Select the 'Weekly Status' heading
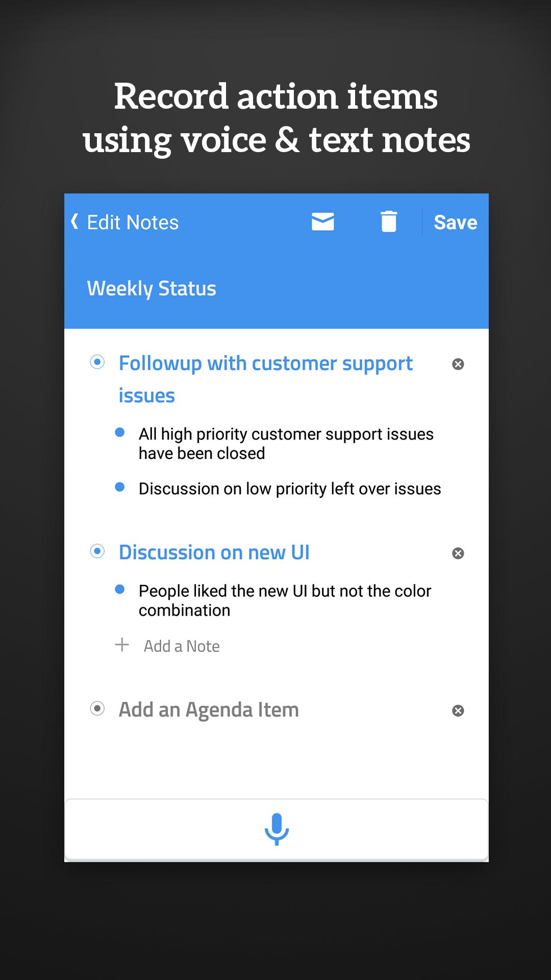 click(x=152, y=288)
